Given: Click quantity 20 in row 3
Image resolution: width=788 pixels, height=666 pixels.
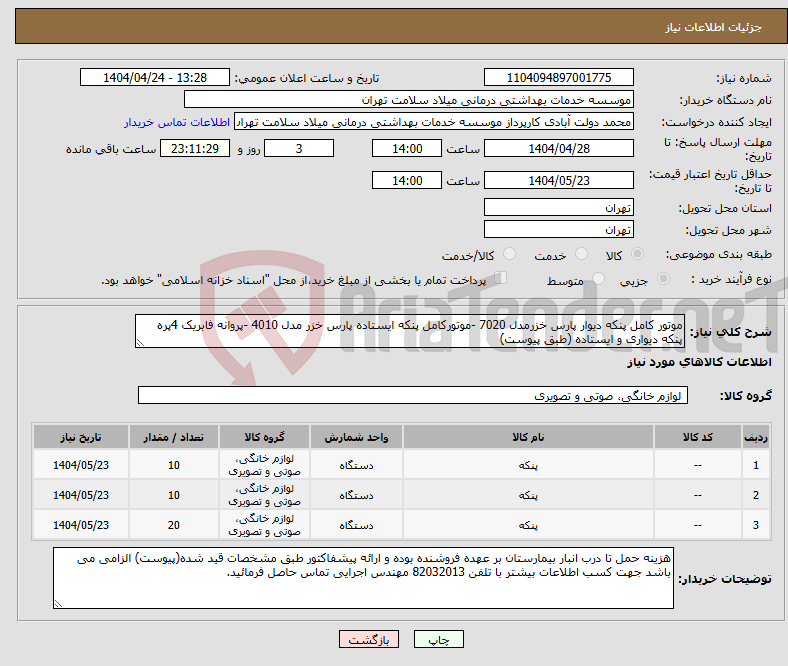Looking at the screenshot, I should [x=173, y=525].
